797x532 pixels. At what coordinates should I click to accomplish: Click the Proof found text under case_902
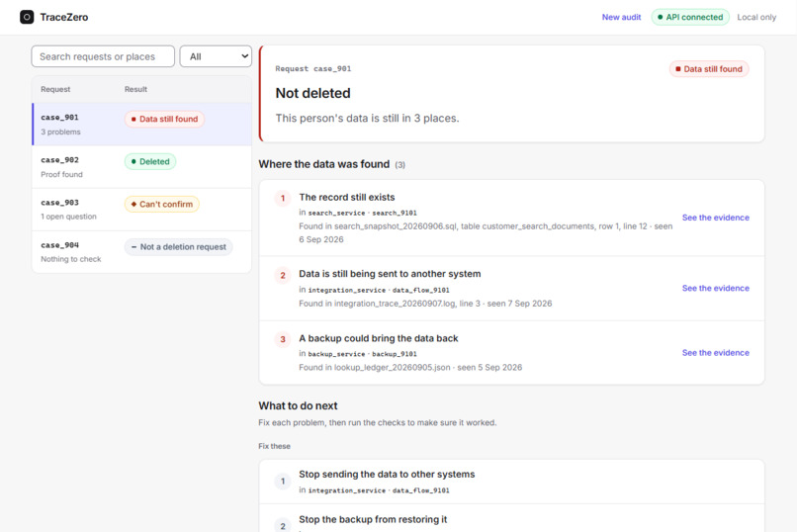tap(61, 174)
